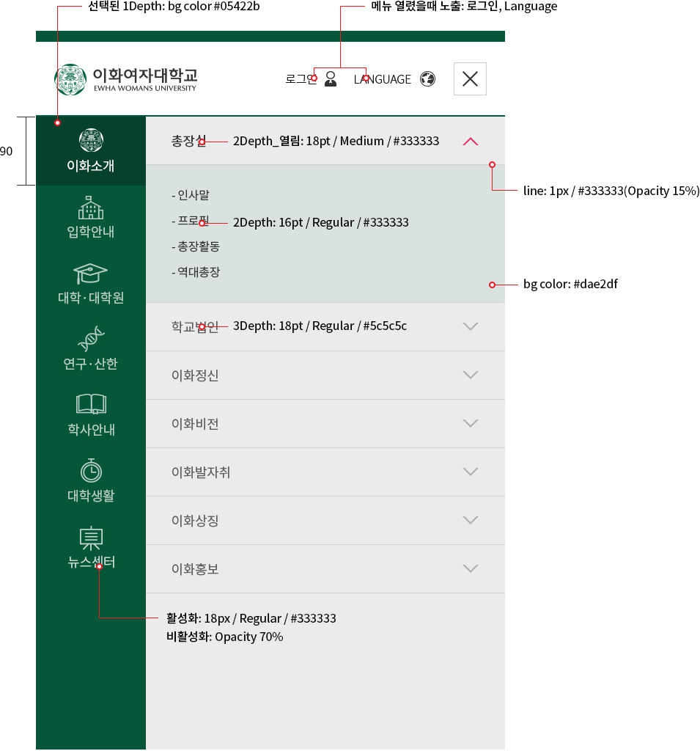
Task: Open the 연구·산학 sidebar menu label
Action: [x=90, y=364]
